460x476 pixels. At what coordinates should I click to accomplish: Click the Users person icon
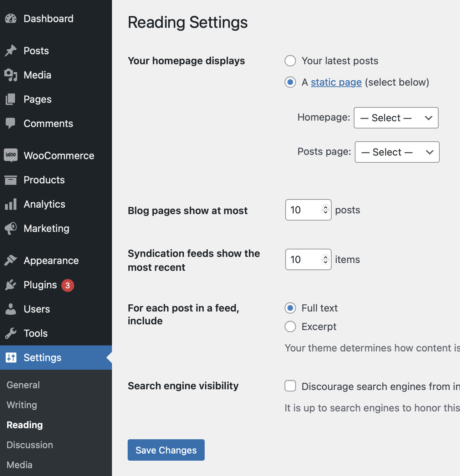tap(11, 309)
